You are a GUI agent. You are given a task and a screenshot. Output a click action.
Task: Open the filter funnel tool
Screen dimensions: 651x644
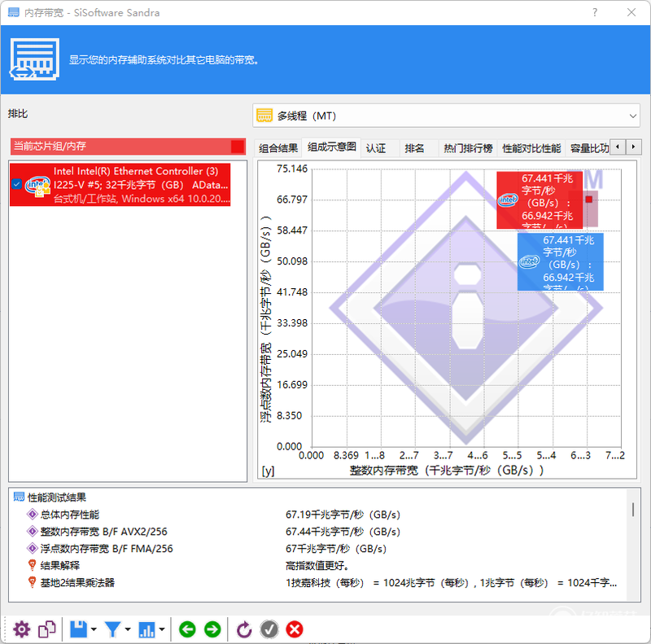click(112, 629)
